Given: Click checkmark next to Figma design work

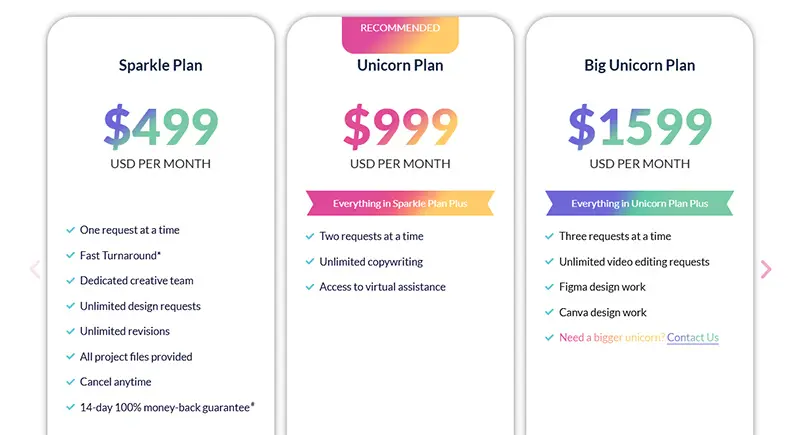Looking at the screenshot, I should 550,287.
